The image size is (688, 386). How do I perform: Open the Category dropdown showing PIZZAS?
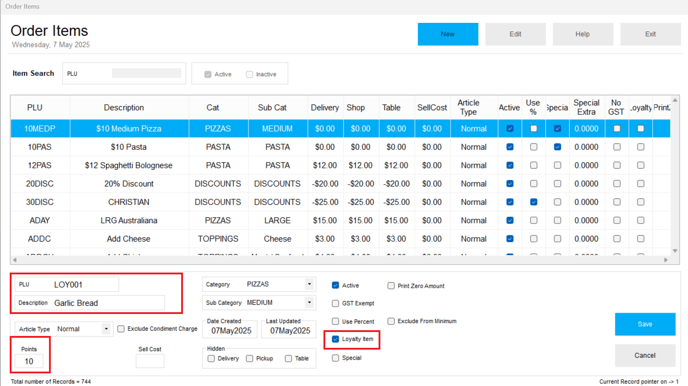[309, 284]
